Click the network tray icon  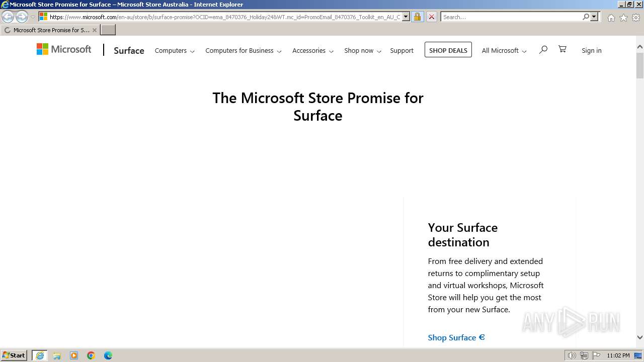tap(584, 355)
